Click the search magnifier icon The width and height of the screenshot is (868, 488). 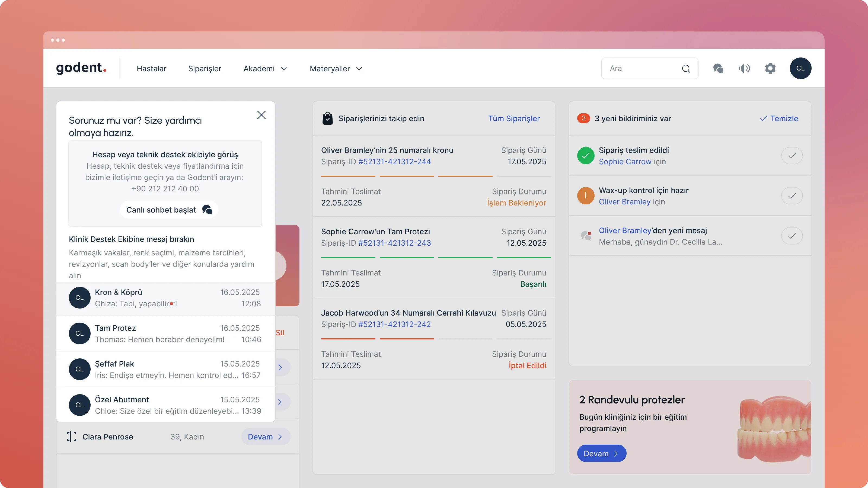(x=686, y=69)
